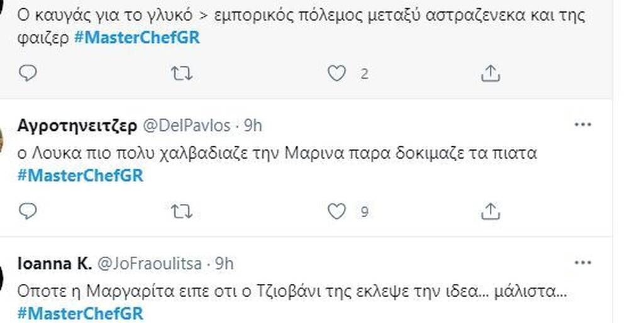Open Ioanna K. profile name
The image size is (644, 323).
(x=54, y=263)
